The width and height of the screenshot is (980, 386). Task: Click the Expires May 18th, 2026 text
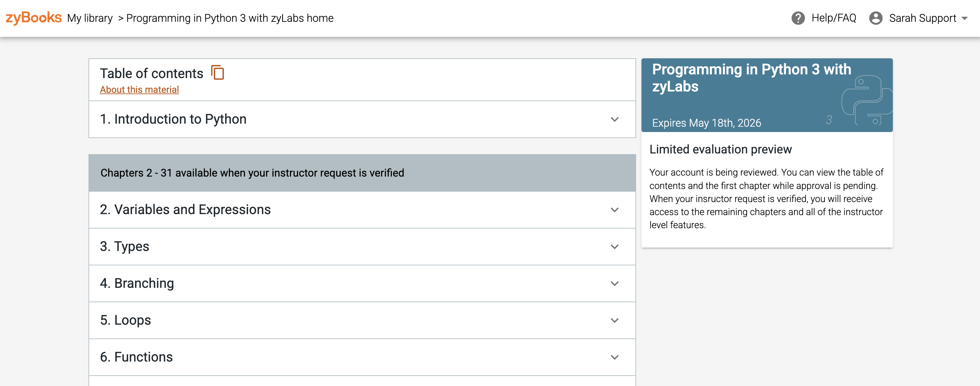(x=707, y=123)
